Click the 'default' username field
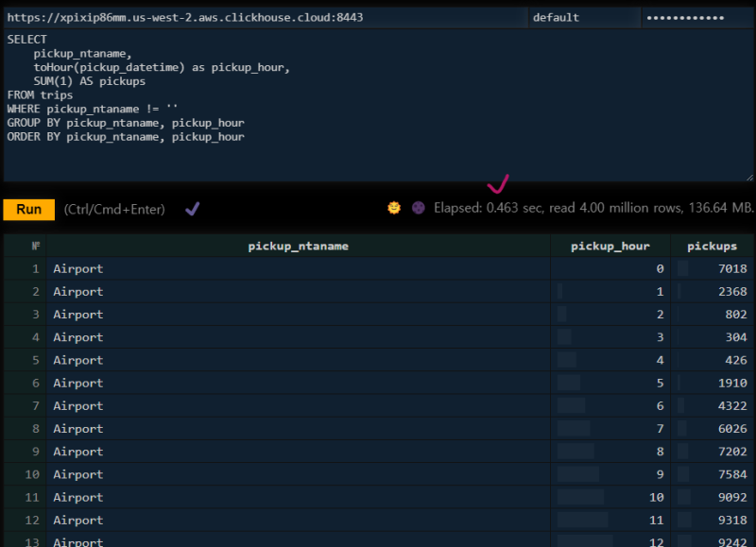Screen dimensions: 756x547 coord(584,17)
